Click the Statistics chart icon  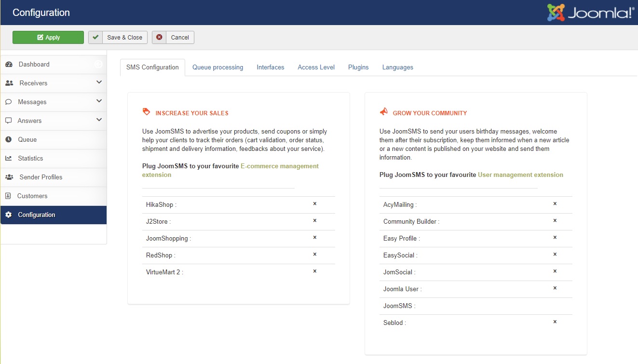[x=9, y=159]
